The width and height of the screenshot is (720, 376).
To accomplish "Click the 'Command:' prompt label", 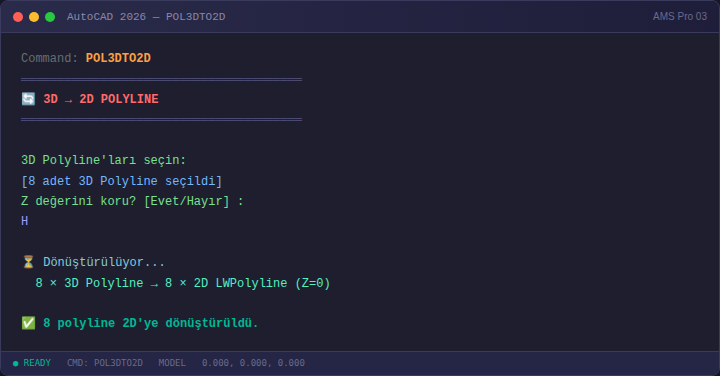I will pos(50,58).
